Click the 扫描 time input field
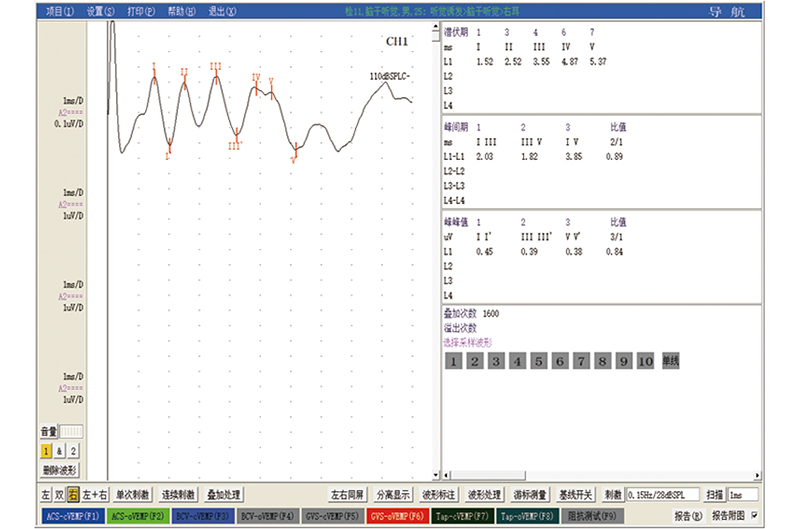800x529 pixels. tap(742, 495)
